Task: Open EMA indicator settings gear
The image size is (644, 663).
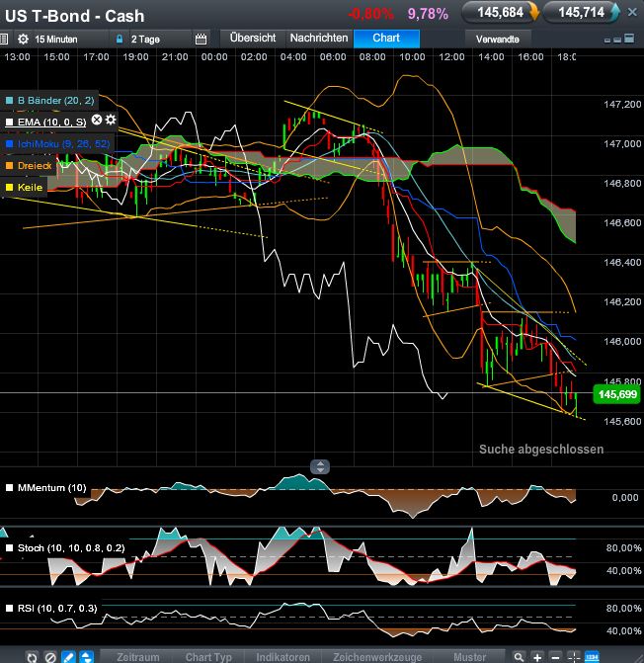Action: [x=111, y=120]
